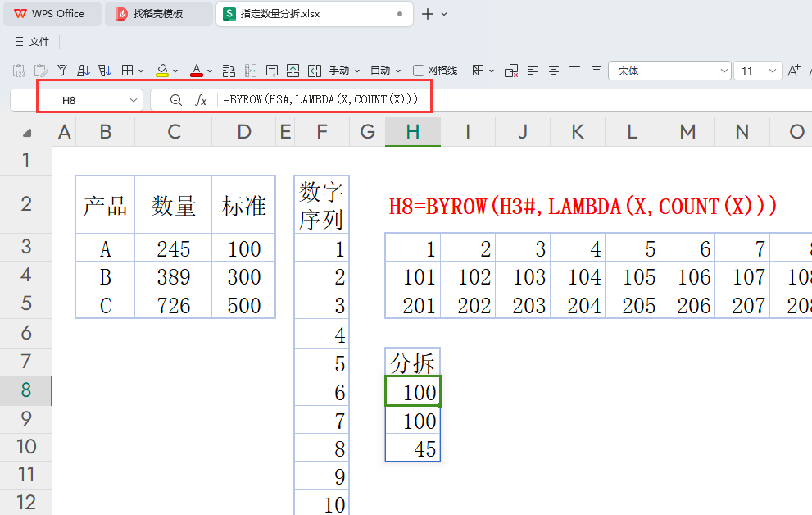Click the cell containing 206
The height and width of the screenshot is (515, 812).
click(687, 304)
